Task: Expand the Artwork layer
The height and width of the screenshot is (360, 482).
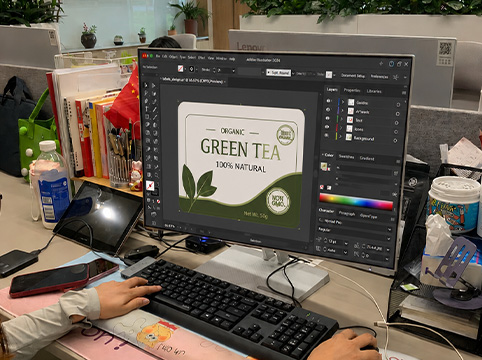Action: point(342,111)
